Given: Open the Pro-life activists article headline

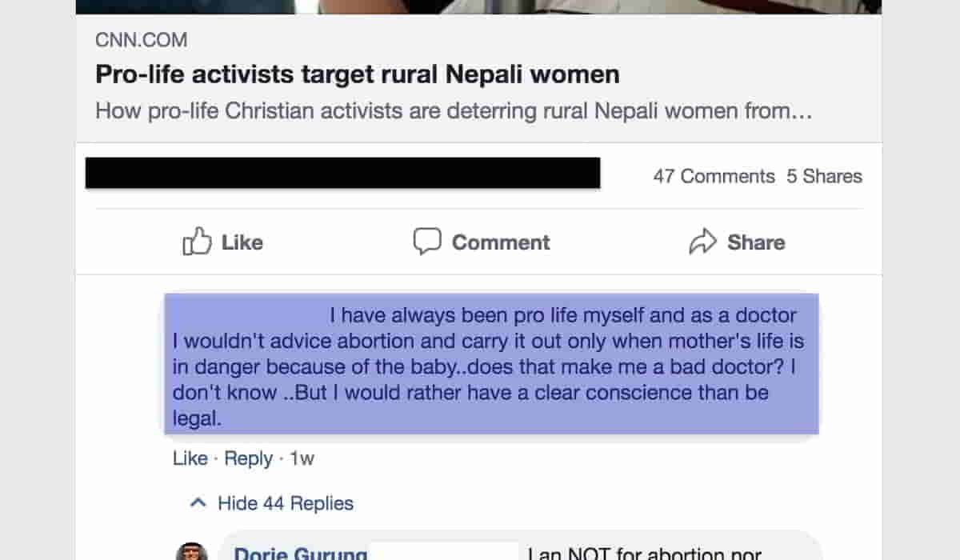Looking at the screenshot, I should 357,75.
